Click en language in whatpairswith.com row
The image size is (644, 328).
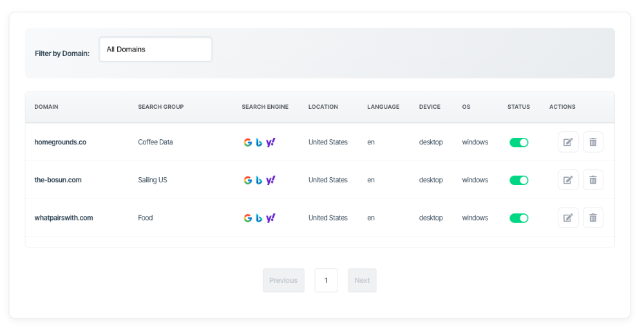pos(371,218)
